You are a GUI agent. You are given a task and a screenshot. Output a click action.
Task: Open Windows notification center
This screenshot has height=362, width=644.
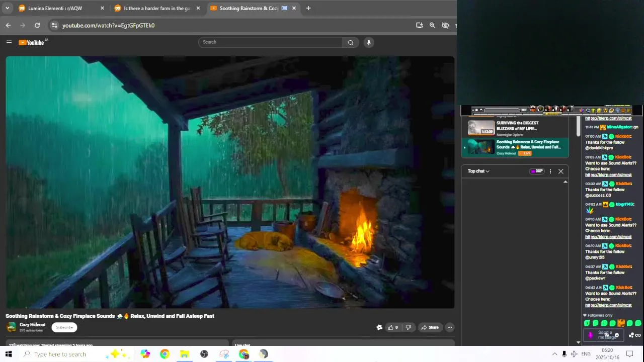[x=629, y=354]
